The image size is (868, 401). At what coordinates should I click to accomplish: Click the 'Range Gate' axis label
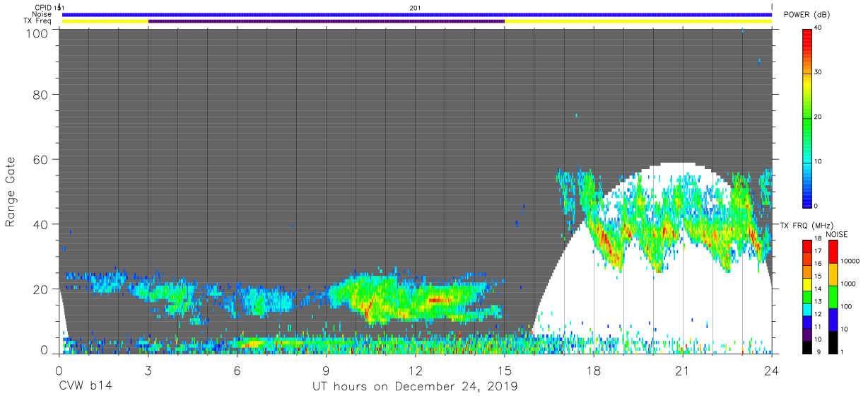[11, 192]
